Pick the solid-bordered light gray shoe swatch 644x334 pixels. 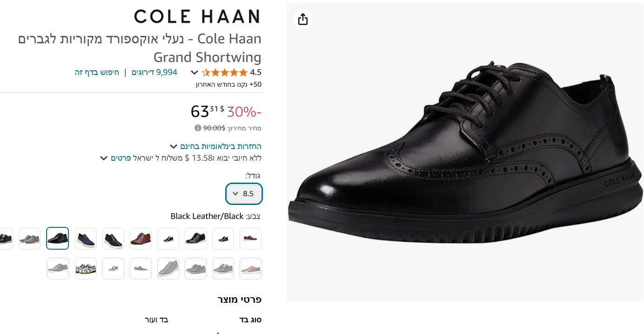coord(30,239)
